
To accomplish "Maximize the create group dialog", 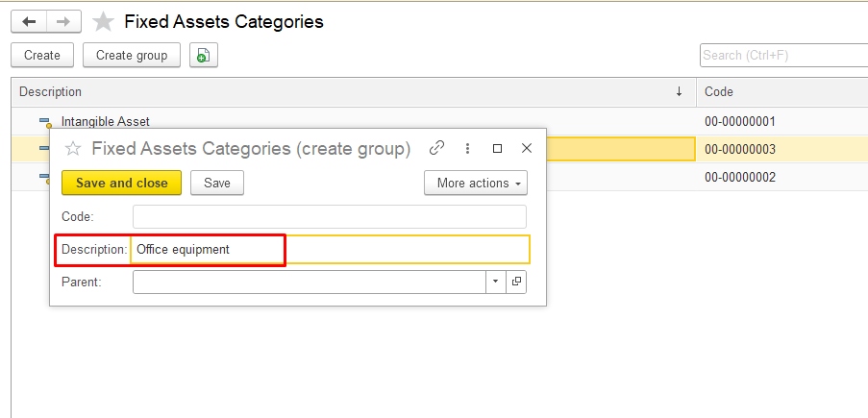I will [x=497, y=148].
